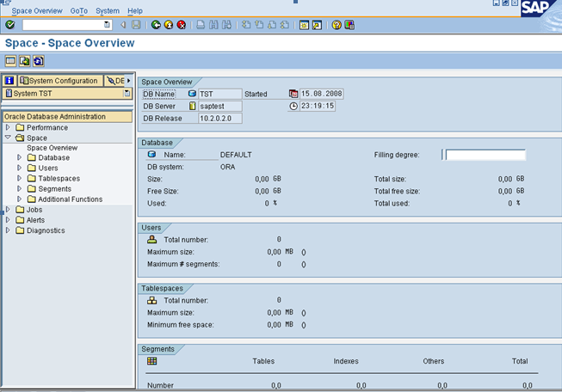Click the Segments grid icon
This screenshot has width=562, height=392.
pos(152,361)
